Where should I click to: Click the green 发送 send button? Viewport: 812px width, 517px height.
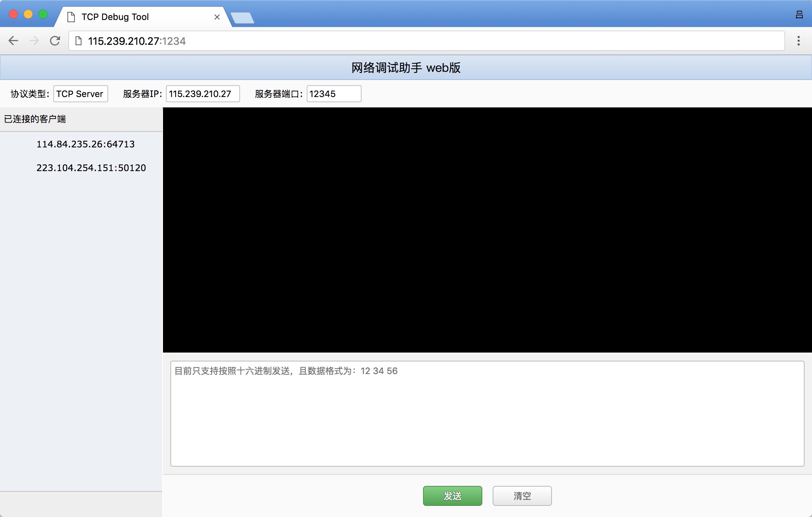452,496
